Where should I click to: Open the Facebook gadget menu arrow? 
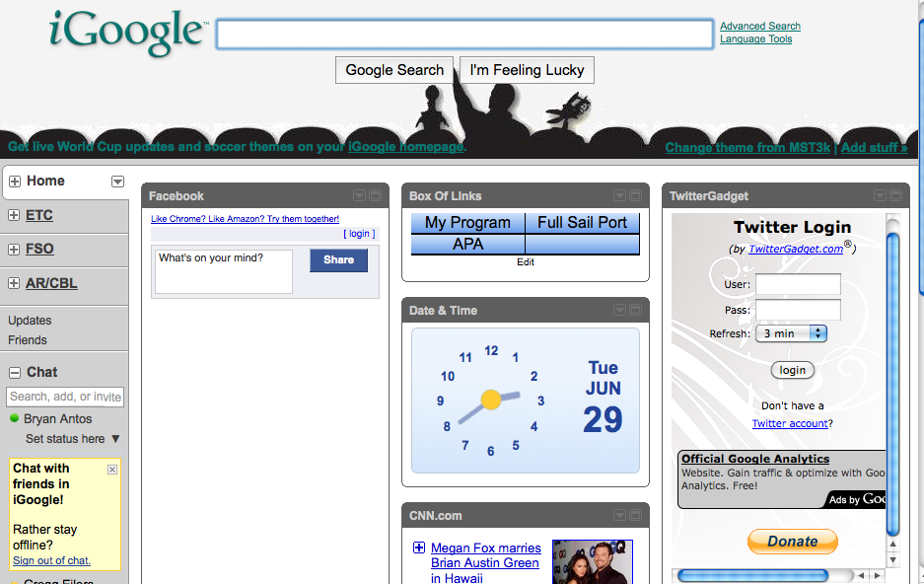pyautogui.click(x=360, y=195)
